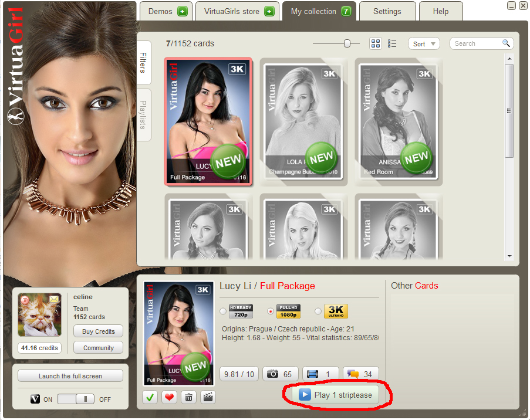
Task: Click the card size zoom slider
Action: 347,43
